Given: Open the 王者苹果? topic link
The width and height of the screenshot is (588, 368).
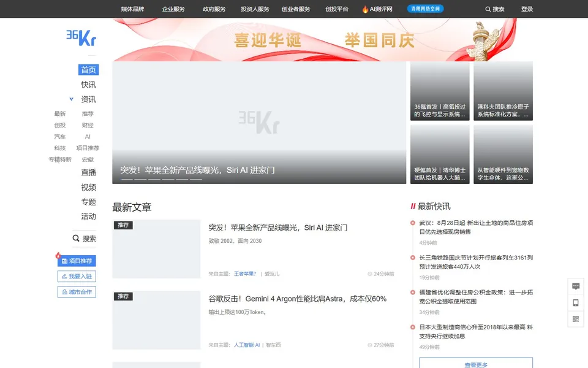Looking at the screenshot, I should [x=245, y=274].
